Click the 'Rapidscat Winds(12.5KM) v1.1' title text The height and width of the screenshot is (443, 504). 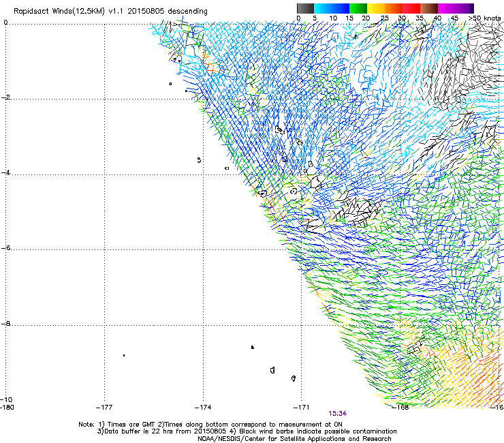point(68,12)
